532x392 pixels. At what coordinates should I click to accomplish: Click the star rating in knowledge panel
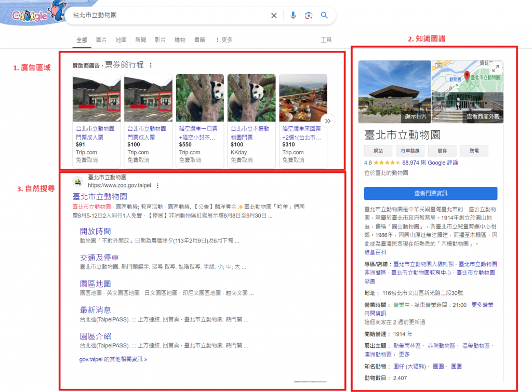pyautogui.click(x=387, y=163)
